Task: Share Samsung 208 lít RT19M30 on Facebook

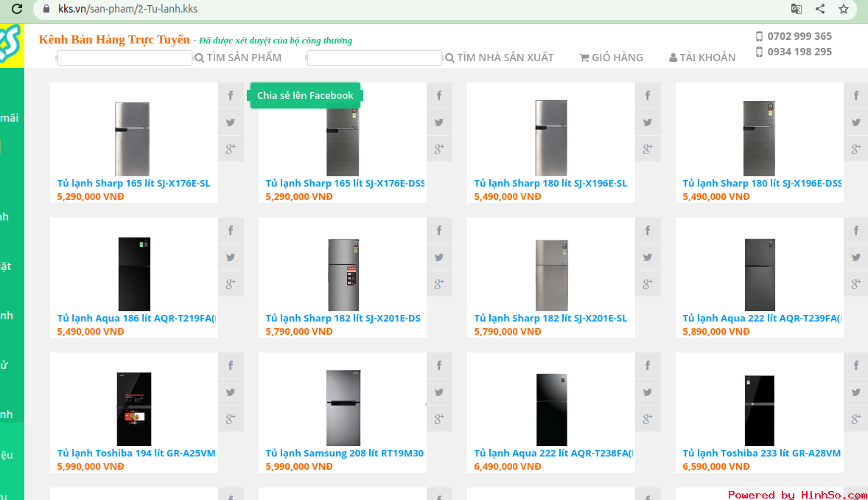Action: [x=440, y=366]
